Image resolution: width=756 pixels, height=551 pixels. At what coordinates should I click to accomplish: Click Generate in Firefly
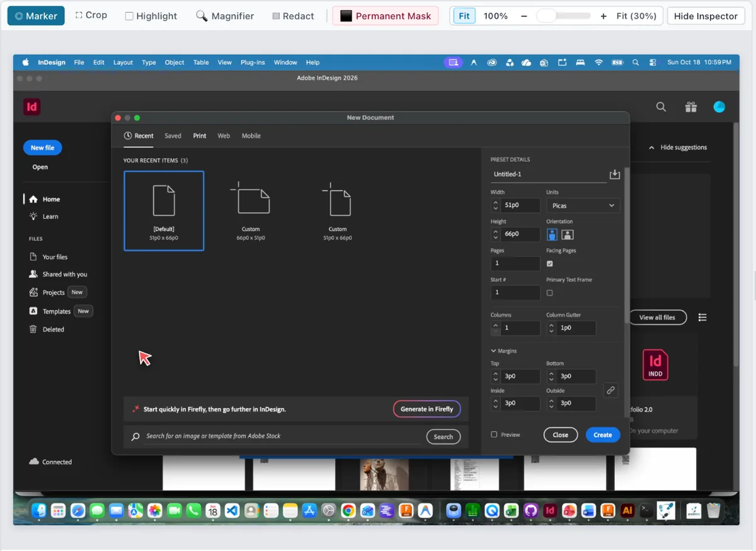[427, 409]
